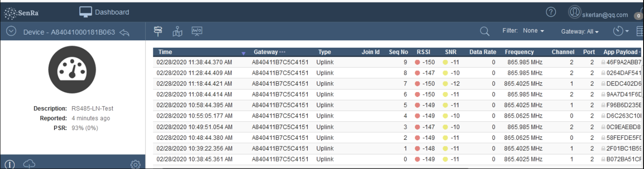Image resolution: width=644 pixels, height=169 pixels.
Task: Select row with time 10:48:44.380 AM
Action: (398, 138)
